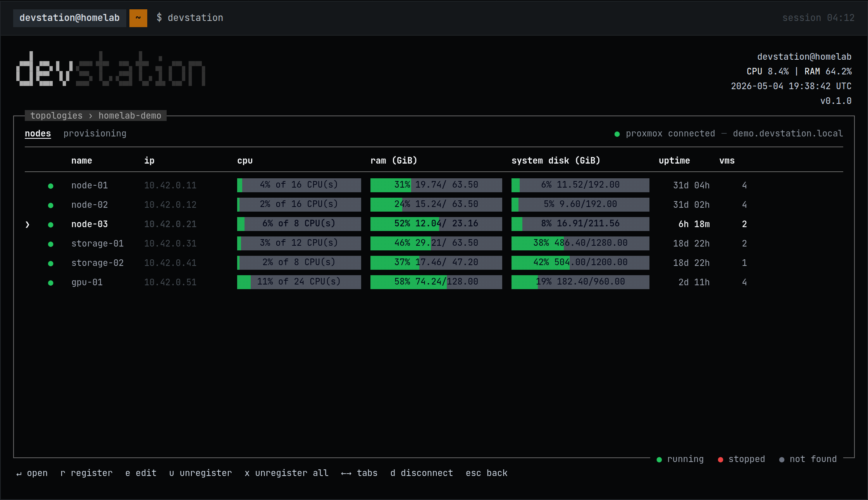This screenshot has width=868, height=500.
Task: Click gpu-01 uptime 2d 11h
Action: point(694,282)
